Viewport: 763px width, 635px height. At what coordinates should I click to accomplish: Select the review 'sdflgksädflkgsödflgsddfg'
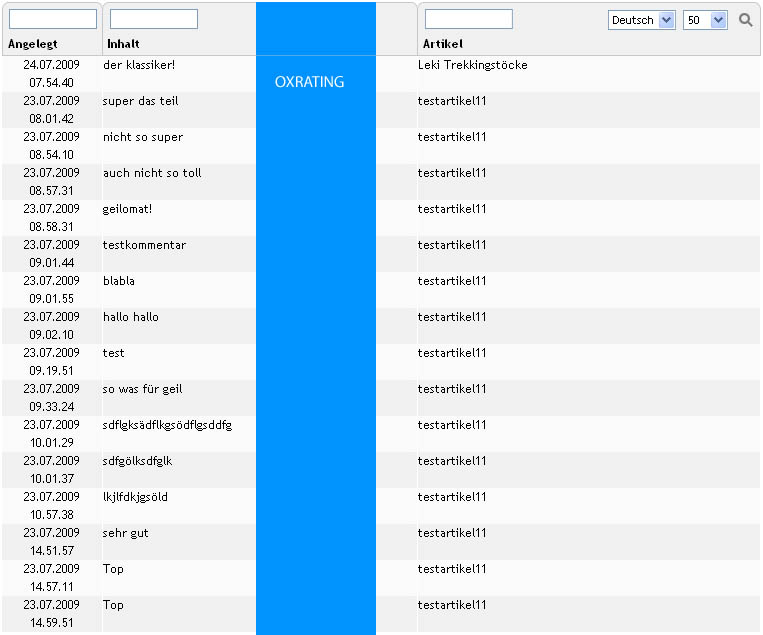point(167,425)
